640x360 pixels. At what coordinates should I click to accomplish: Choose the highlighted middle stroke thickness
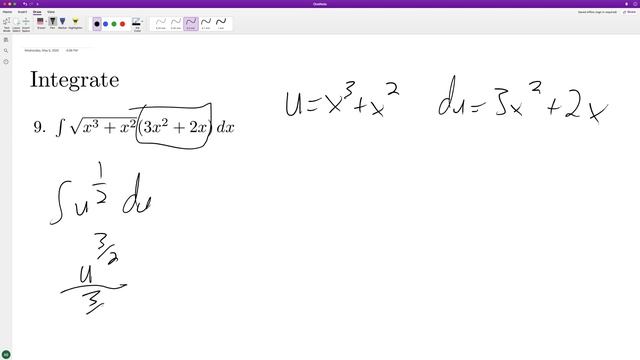(x=191, y=24)
